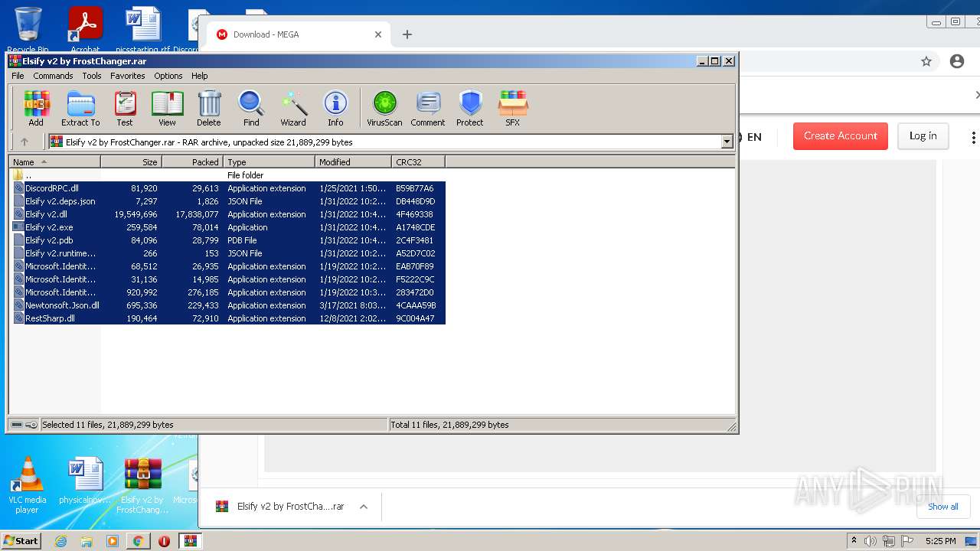Select Microsoft.Identit row sized 920,992
The image size is (980, 551).
(228, 292)
